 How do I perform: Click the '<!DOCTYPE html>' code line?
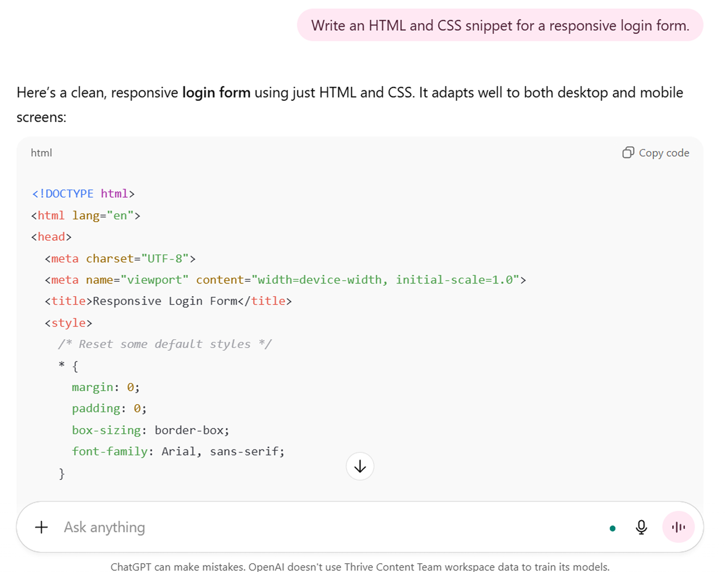[82, 193]
